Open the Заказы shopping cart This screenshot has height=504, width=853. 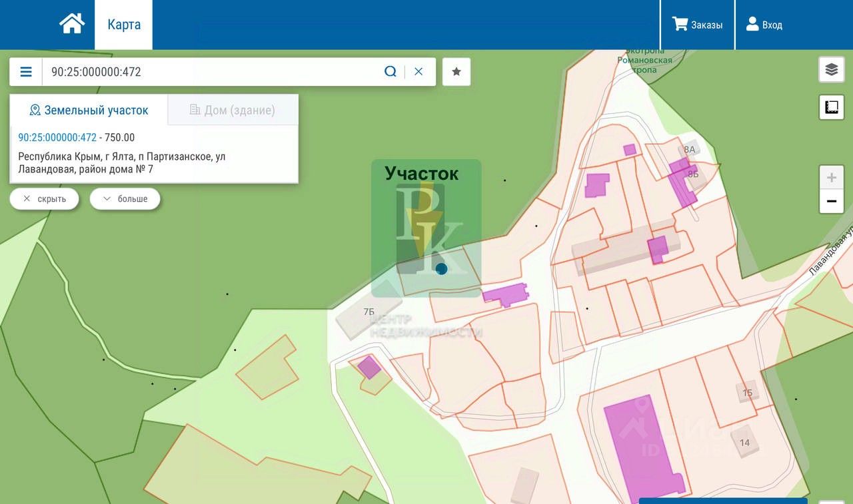697,25
